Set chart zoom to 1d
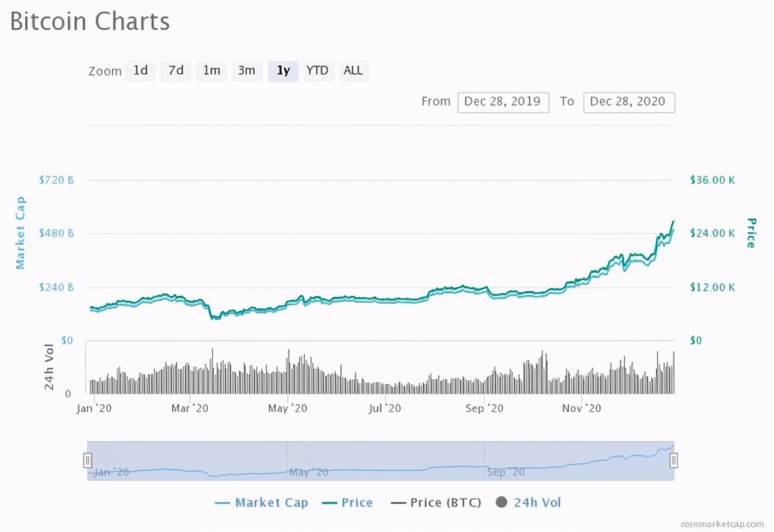 [x=140, y=71]
